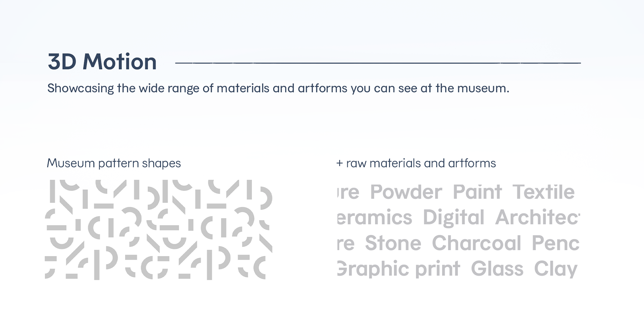
Task: Click the "+ raw materials and artforms" label
Action: coord(416,163)
